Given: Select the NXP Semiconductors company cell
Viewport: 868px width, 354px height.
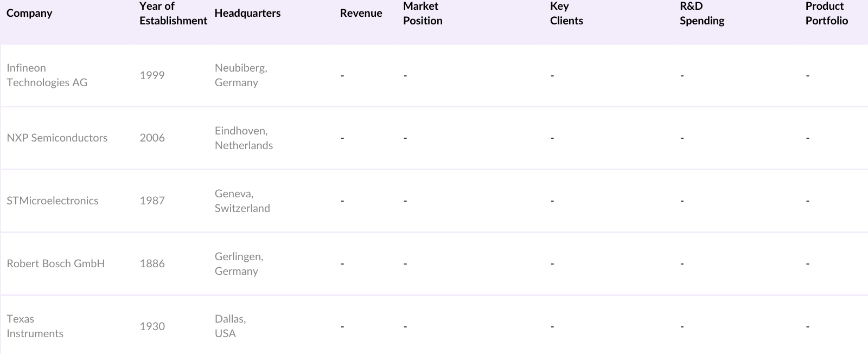Looking at the screenshot, I should (x=57, y=138).
